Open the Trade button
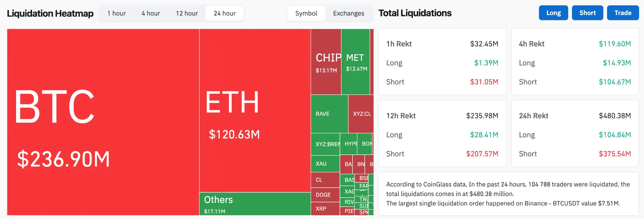The width and height of the screenshot is (644, 219). (x=623, y=13)
